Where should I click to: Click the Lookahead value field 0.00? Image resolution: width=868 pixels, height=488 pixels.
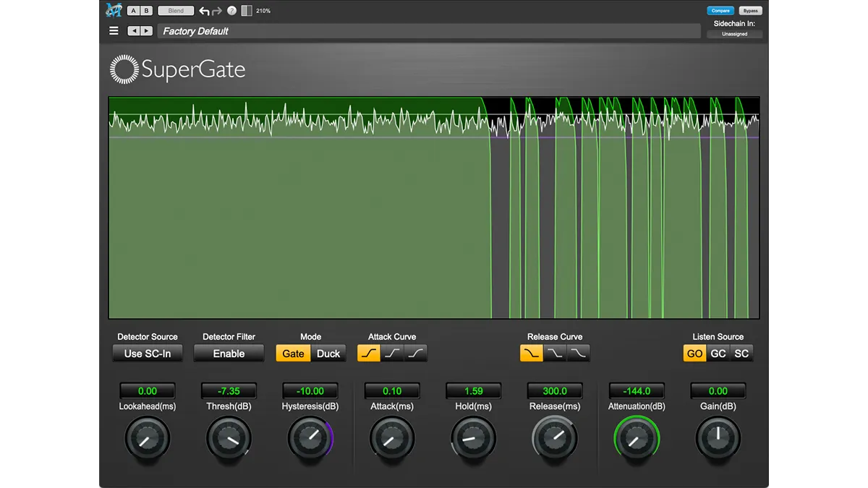148,391
